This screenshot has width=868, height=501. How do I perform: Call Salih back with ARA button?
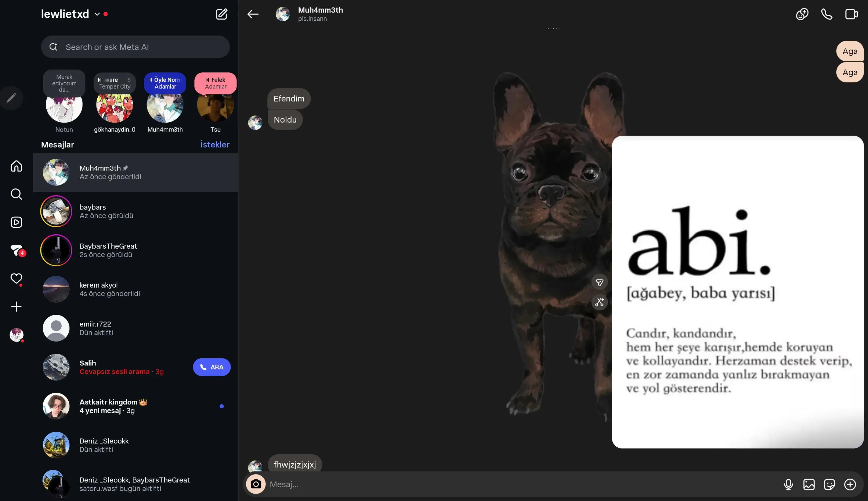212,367
